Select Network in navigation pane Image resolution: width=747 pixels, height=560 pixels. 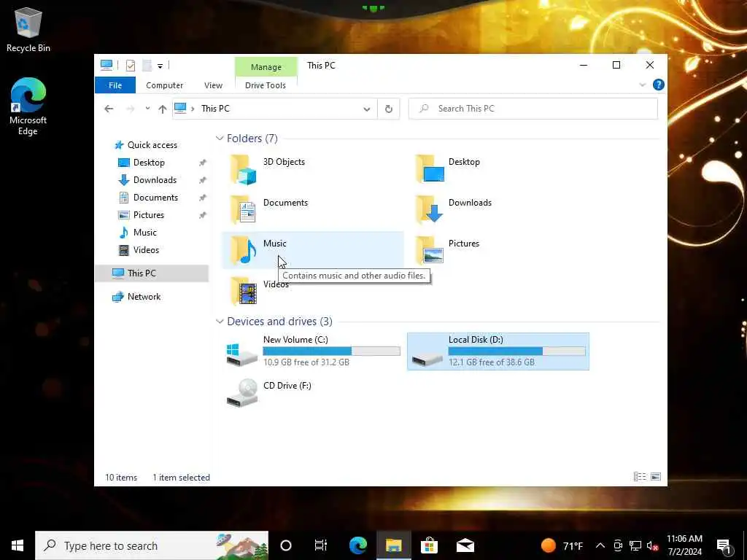(x=144, y=297)
